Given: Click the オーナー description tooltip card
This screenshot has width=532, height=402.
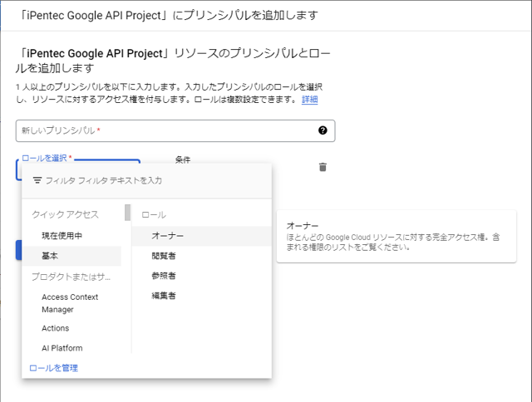Looking at the screenshot, I should [397, 236].
